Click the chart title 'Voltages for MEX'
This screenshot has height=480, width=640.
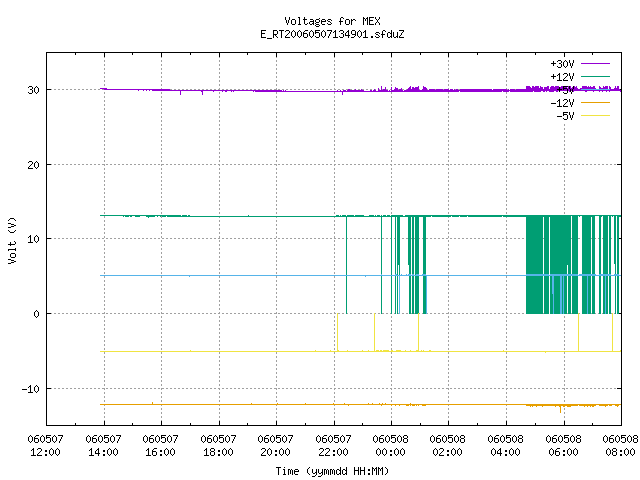pyautogui.click(x=332, y=21)
